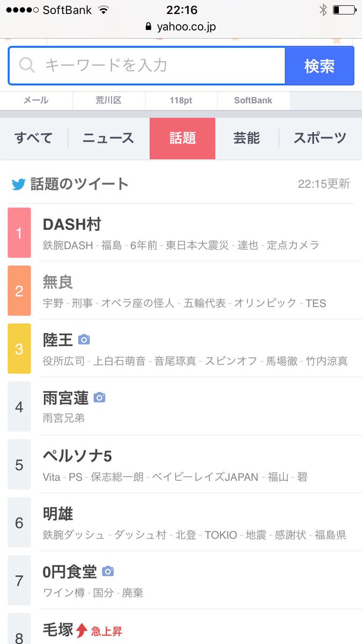Viewport: 362px width, 644px height.
Task: Tap the 118pt points link
Action: click(x=181, y=100)
